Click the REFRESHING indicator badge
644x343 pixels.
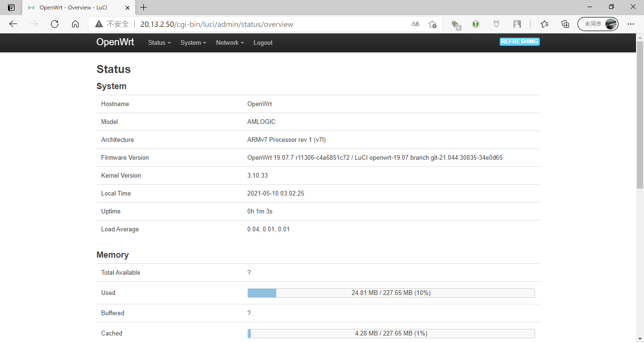pos(520,41)
